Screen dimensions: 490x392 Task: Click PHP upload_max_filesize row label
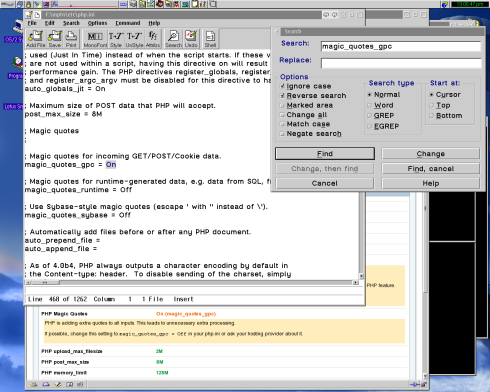pyautogui.click(x=72, y=351)
